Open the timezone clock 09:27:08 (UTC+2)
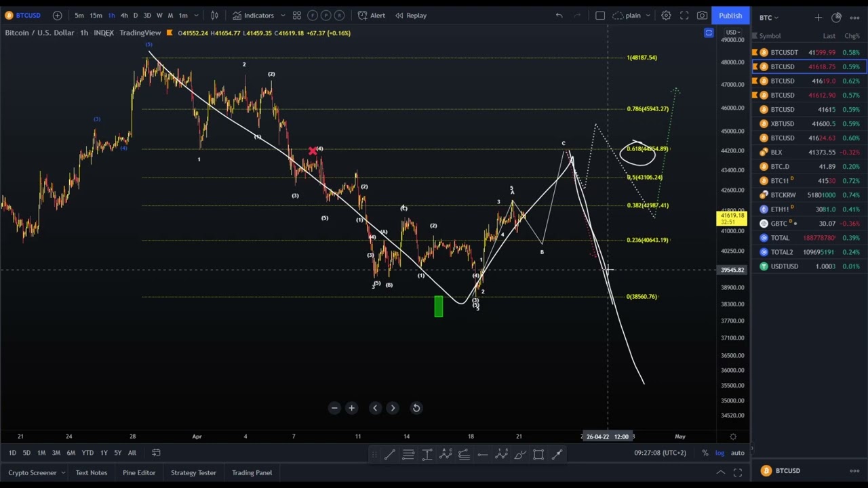868x488 pixels. pyautogui.click(x=660, y=453)
